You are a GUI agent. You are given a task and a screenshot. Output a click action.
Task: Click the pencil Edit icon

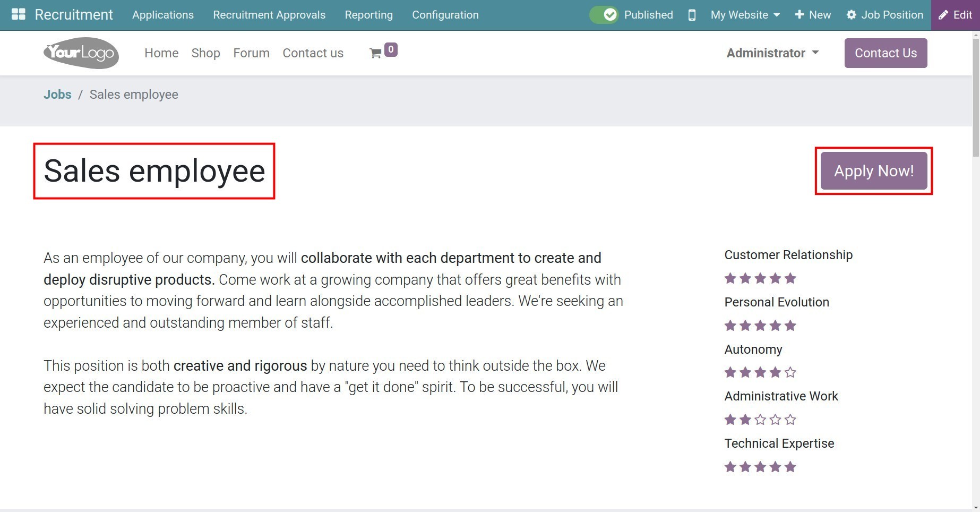943,15
